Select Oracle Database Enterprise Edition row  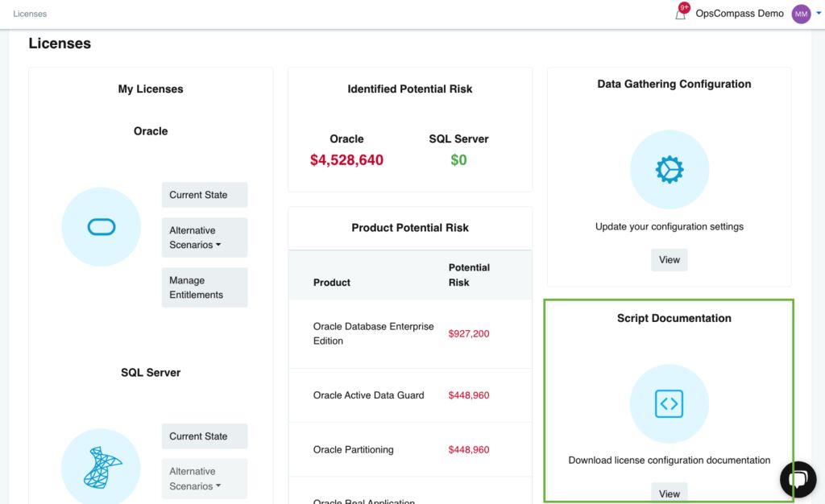374,334
